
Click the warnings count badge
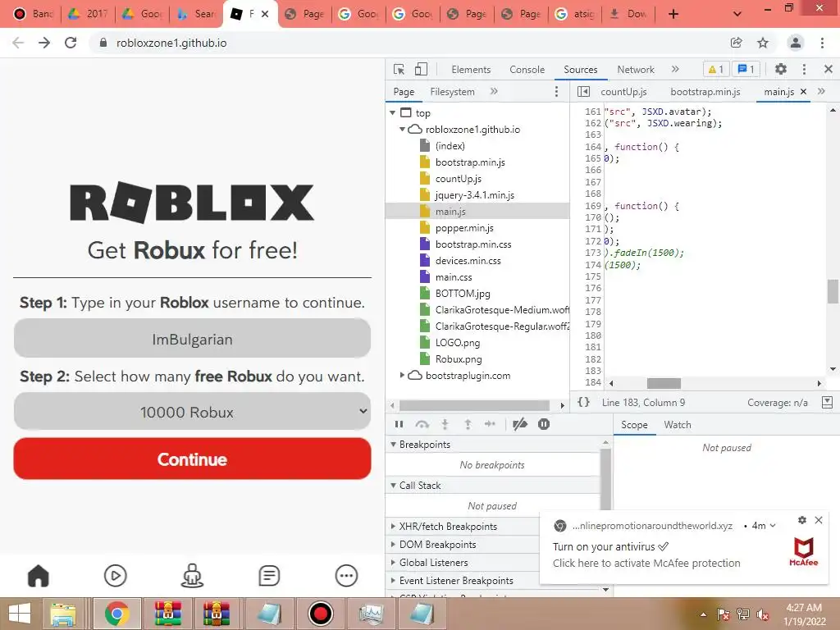tap(715, 69)
